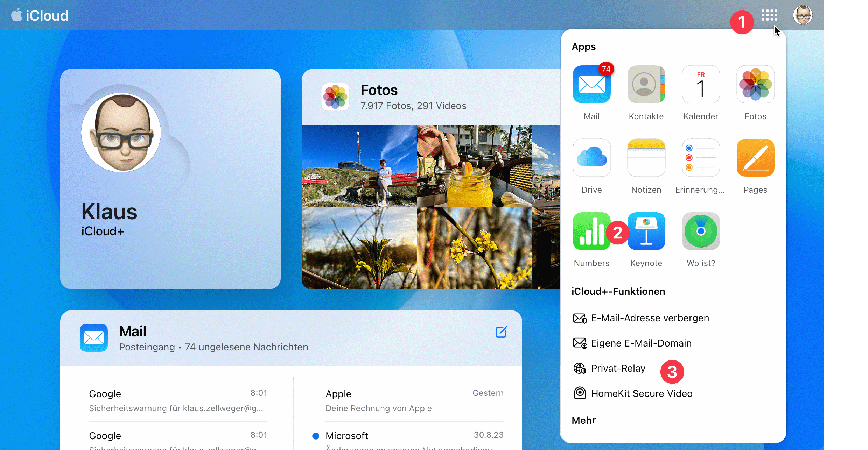This screenshot has width=868, height=450.
Task: Click '7.917 Fotos, 291 Videos' text
Action: [x=413, y=106]
